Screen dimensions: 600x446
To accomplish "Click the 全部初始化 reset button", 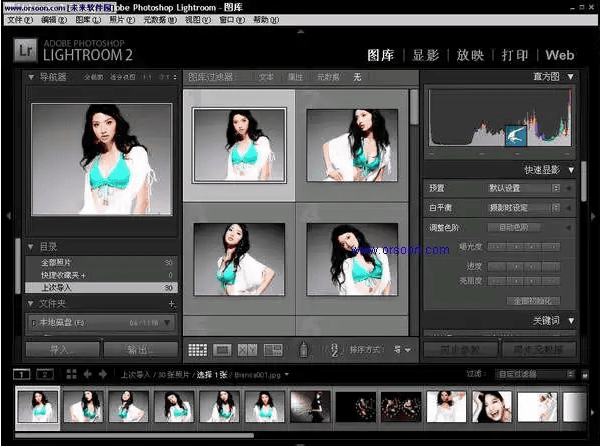I will tap(533, 301).
